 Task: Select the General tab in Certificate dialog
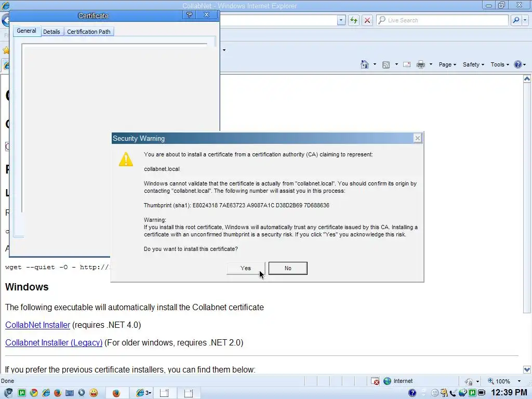click(26, 31)
